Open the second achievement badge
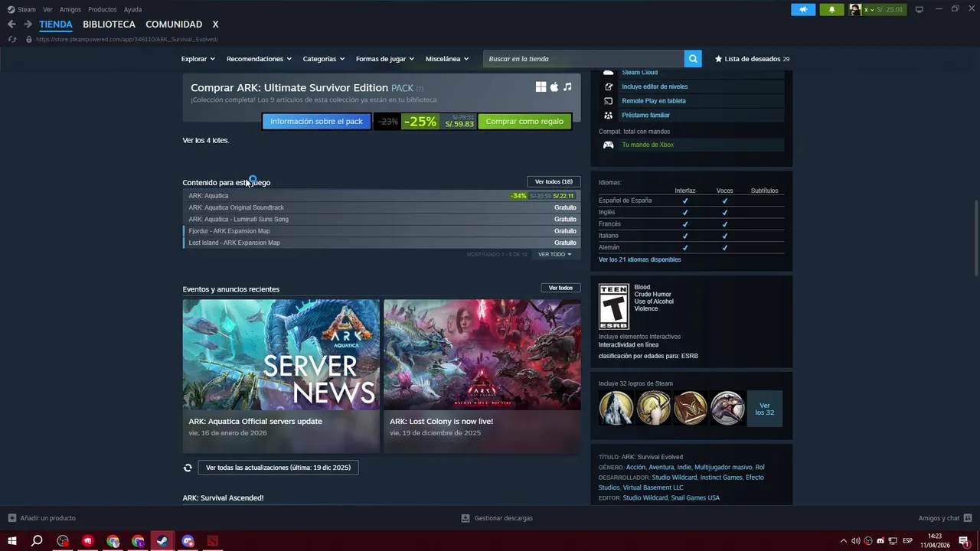This screenshot has width=980, height=551. (653, 408)
